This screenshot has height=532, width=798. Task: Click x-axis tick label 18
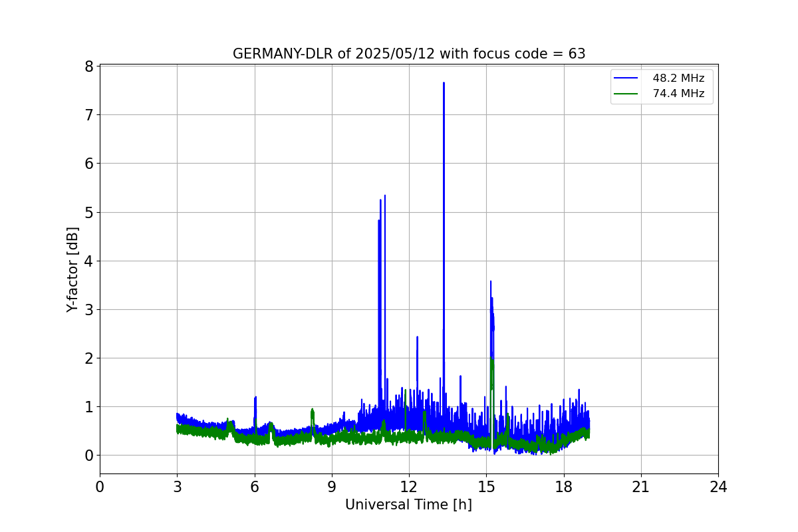[x=564, y=487]
